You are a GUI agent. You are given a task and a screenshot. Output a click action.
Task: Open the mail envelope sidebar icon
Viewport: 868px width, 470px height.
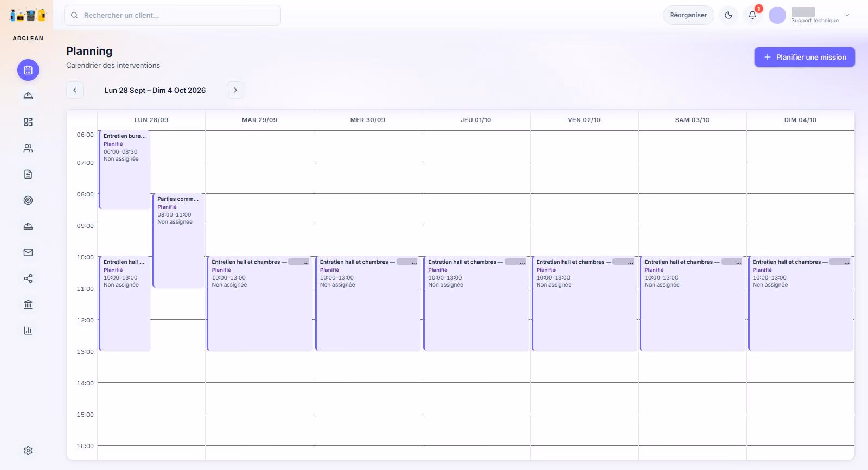pos(28,252)
